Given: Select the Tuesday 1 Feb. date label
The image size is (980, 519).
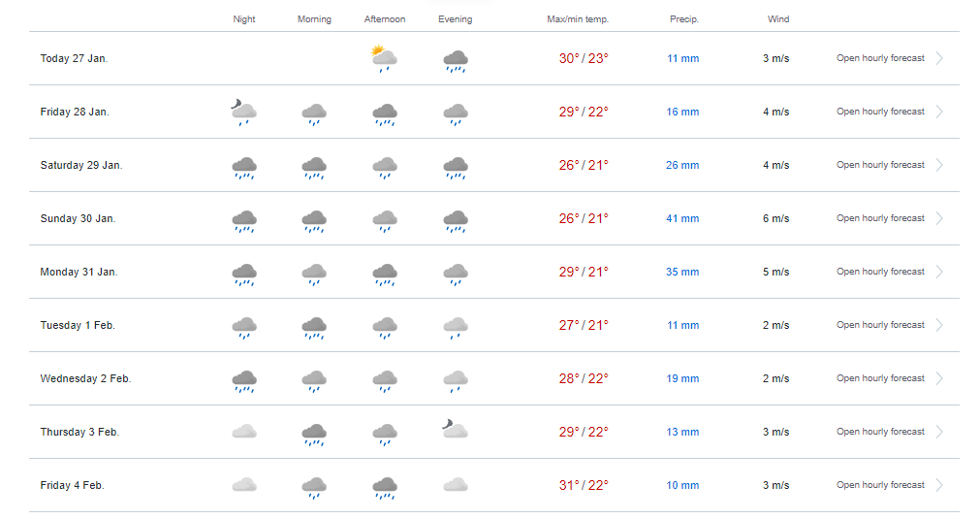Looking at the screenshot, I should (x=78, y=325).
